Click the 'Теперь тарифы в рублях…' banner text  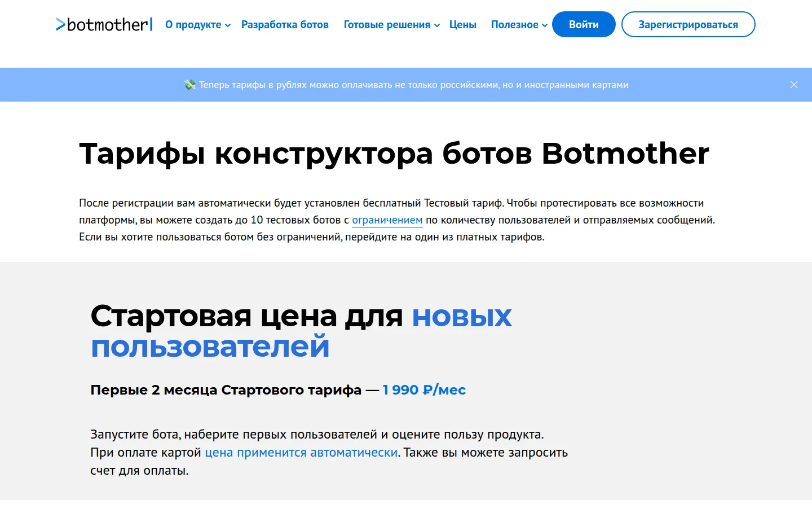pos(413,85)
